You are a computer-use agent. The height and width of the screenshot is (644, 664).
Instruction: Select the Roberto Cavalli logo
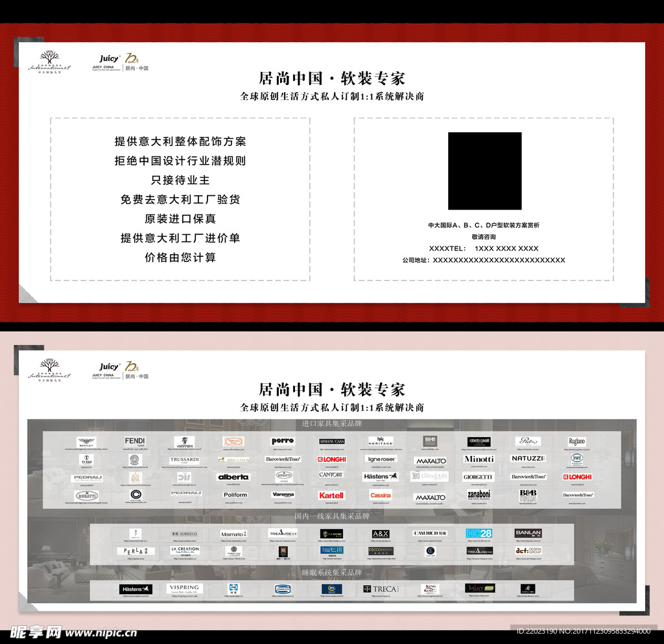(x=479, y=441)
